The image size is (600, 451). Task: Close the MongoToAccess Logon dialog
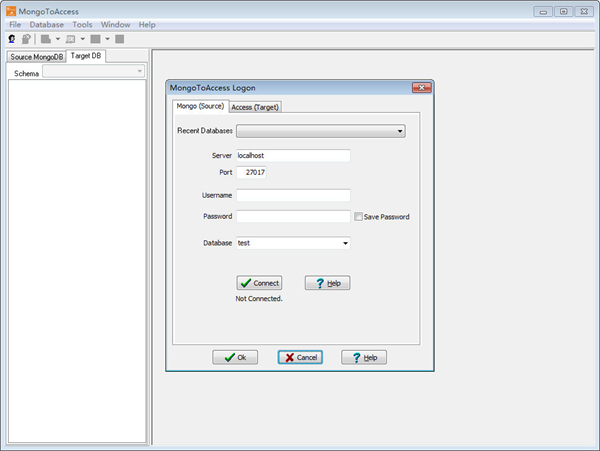[422, 88]
